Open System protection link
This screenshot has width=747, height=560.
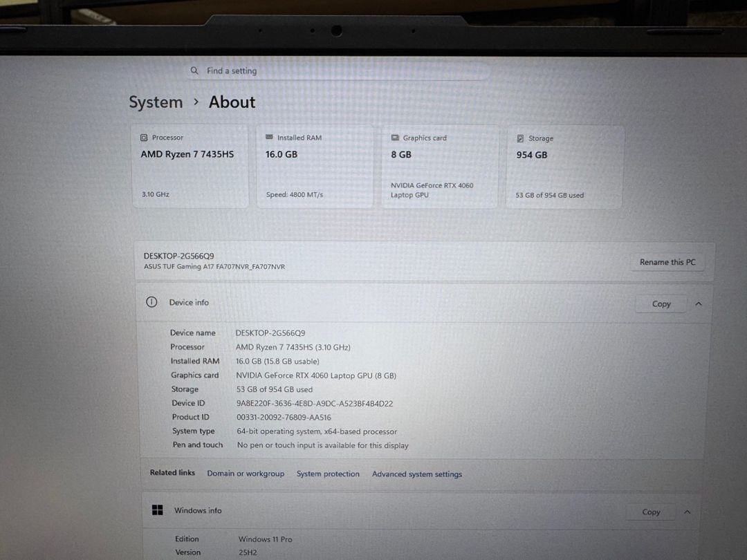[x=329, y=474]
